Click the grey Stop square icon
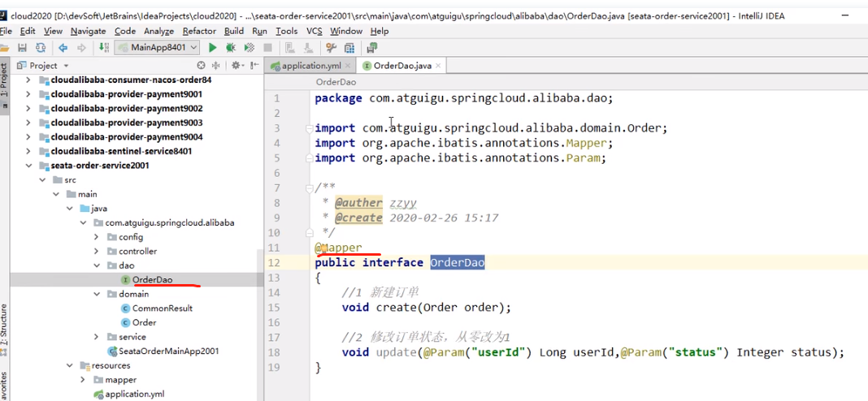The height and width of the screenshot is (401, 868). 267,48
